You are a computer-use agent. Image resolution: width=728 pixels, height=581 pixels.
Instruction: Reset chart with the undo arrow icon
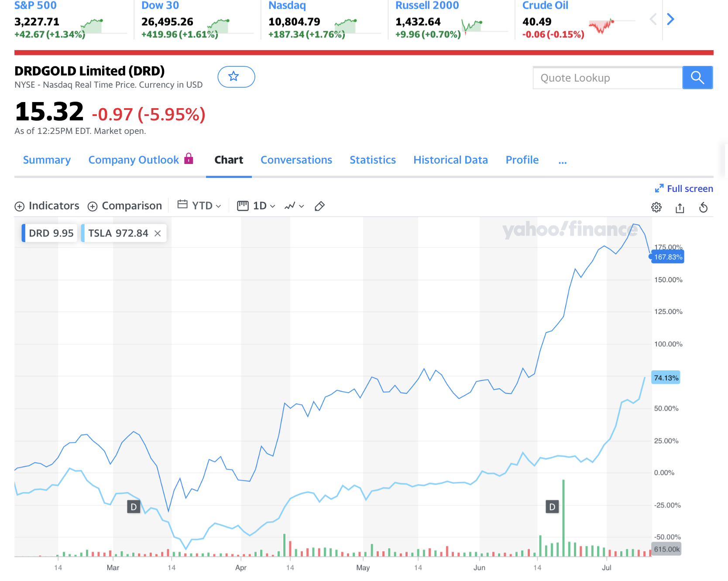pos(703,207)
